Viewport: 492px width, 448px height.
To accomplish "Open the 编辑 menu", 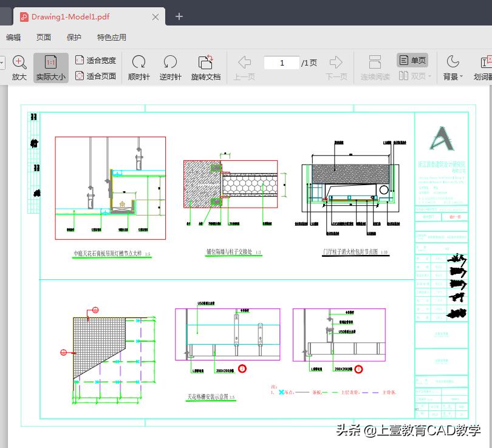I will tap(13, 37).
